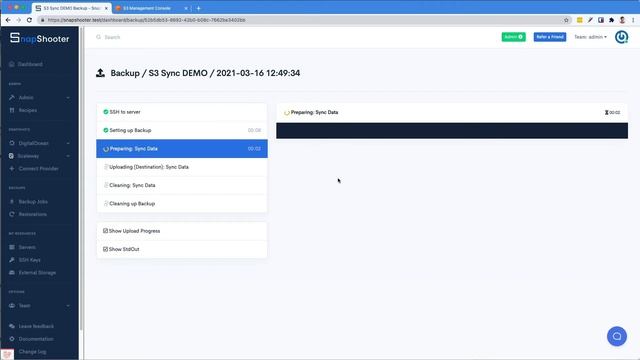
Task: Toggle the Show Upload Progress checkbox
Action: (105, 231)
